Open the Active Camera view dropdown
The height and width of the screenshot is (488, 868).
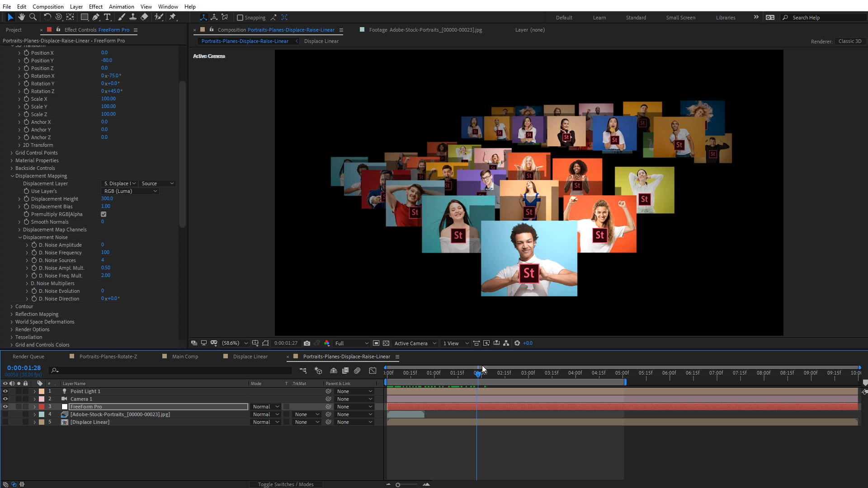(415, 343)
